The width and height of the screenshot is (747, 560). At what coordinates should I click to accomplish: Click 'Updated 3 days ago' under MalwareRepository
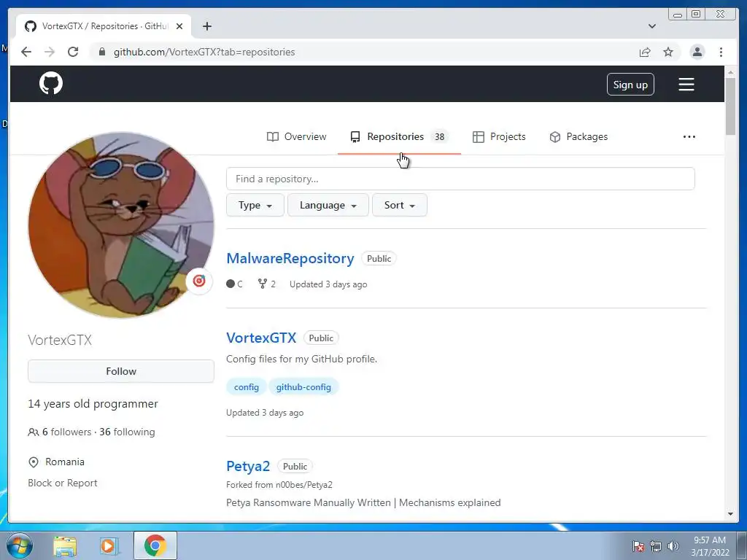tap(328, 284)
